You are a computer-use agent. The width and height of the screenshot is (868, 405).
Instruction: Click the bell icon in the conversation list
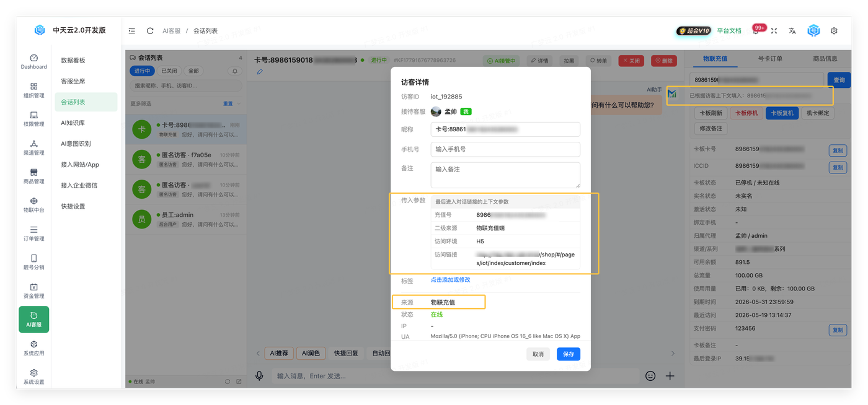click(x=235, y=71)
